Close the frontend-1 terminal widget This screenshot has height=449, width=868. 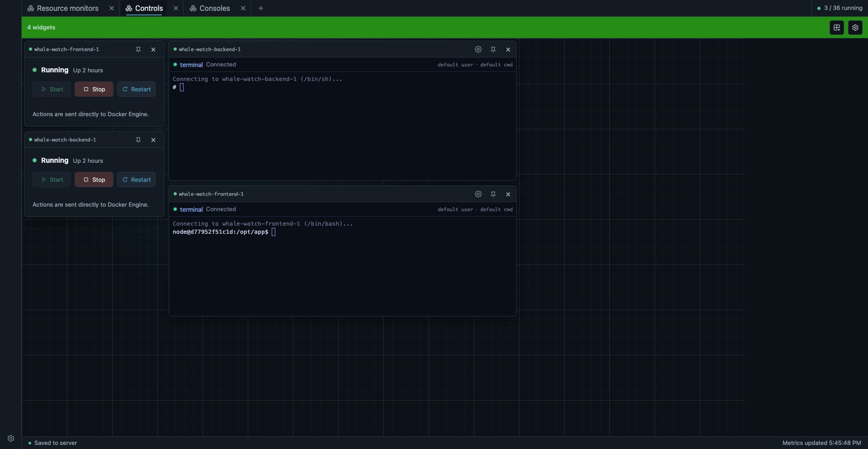pos(508,194)
